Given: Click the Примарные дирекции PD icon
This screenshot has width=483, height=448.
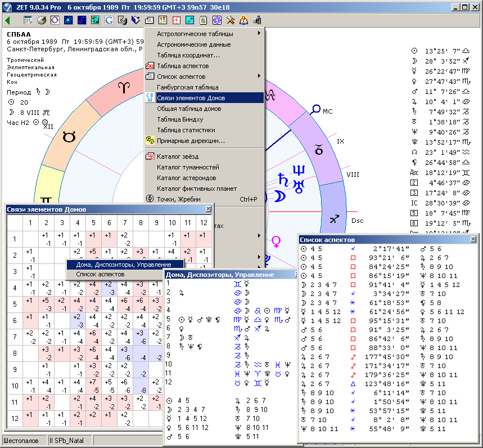Looking at the screenshot, I should (x=150, y=141).
